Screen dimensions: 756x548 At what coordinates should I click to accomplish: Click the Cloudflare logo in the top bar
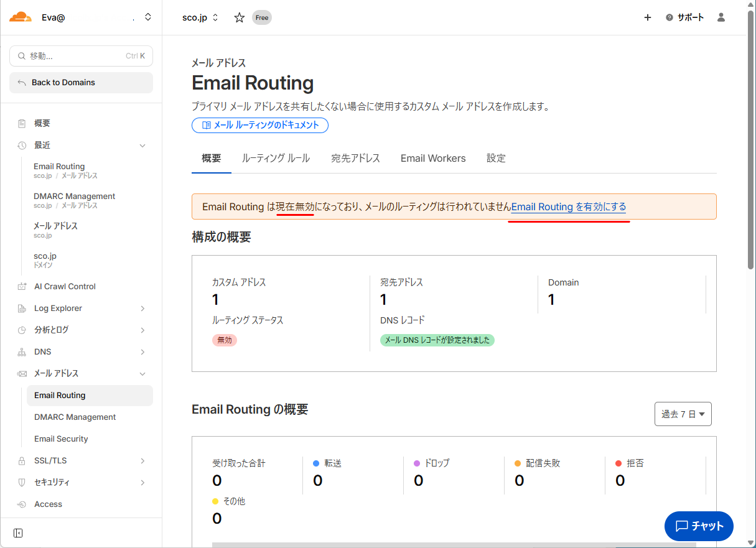pos(20,17)
